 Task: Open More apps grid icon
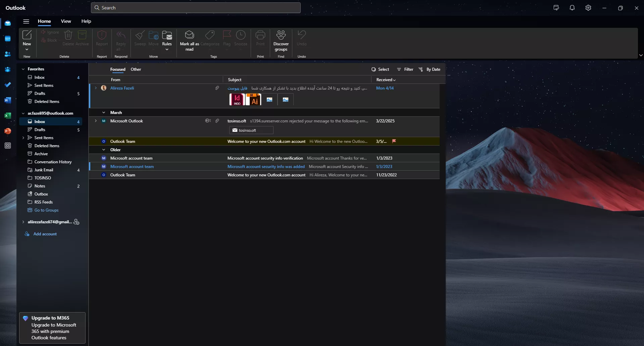[8, 146]
